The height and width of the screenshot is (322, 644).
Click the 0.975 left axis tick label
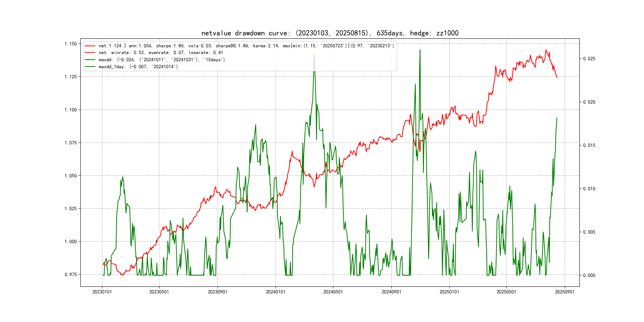71,274
